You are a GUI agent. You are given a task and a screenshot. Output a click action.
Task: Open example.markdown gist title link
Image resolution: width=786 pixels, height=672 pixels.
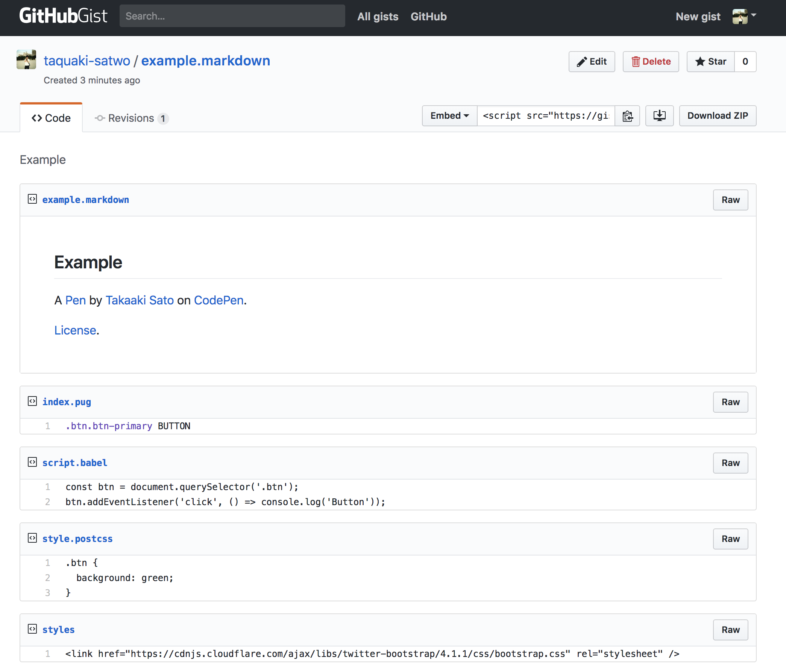pyautogui.click(x=206, y=61)
